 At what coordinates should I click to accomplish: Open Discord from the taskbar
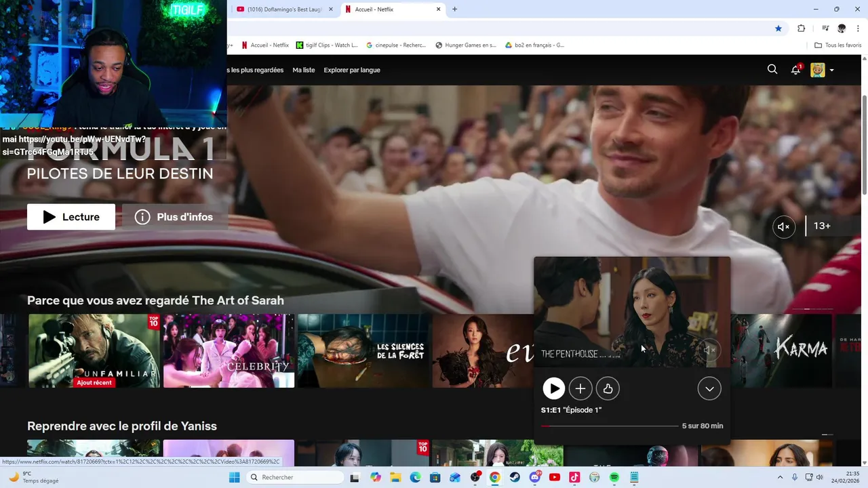[x=535, y=477]
